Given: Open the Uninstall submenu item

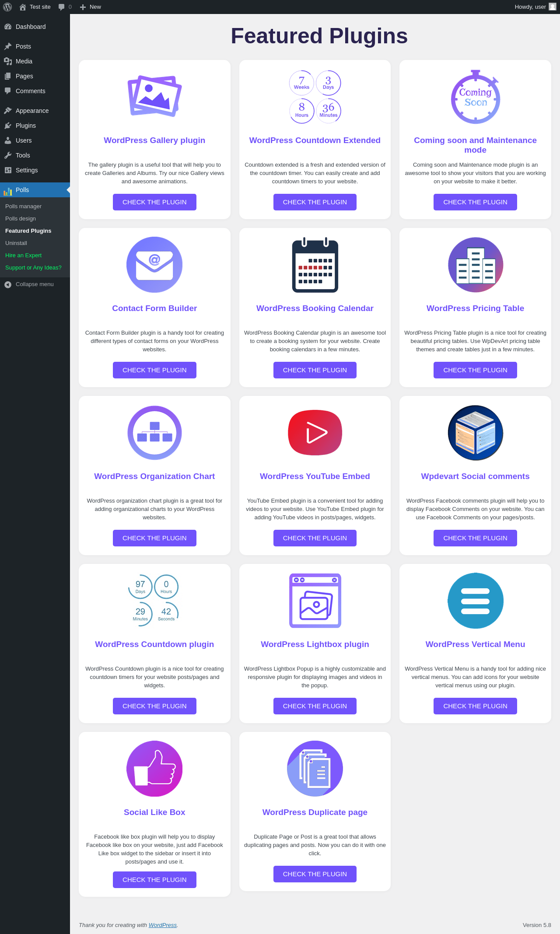Looking at the screenshot, I should pyautogui.click(x=16, y=243).
